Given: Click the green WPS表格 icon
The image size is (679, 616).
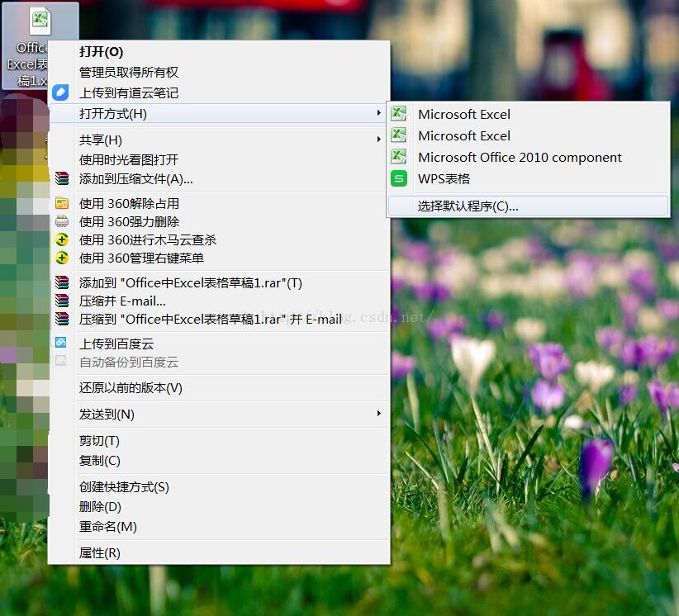Looking at the screenshot, I should coord(399,178).
